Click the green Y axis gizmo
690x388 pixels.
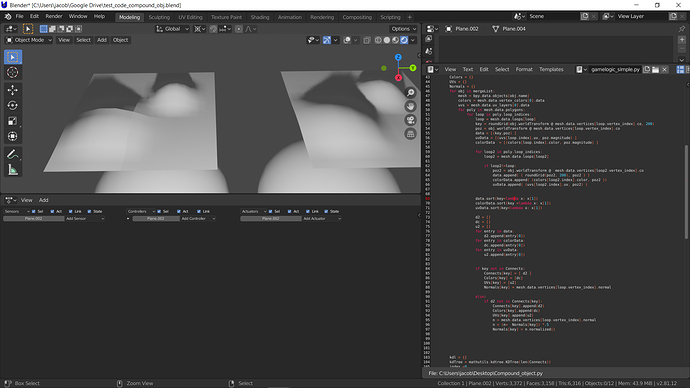click(413, 68)
